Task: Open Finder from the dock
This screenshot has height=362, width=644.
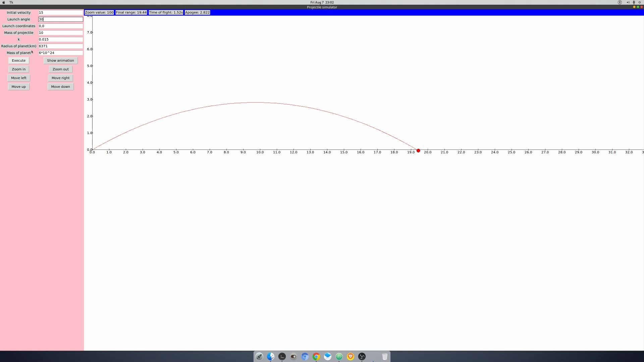Action: 271,357
